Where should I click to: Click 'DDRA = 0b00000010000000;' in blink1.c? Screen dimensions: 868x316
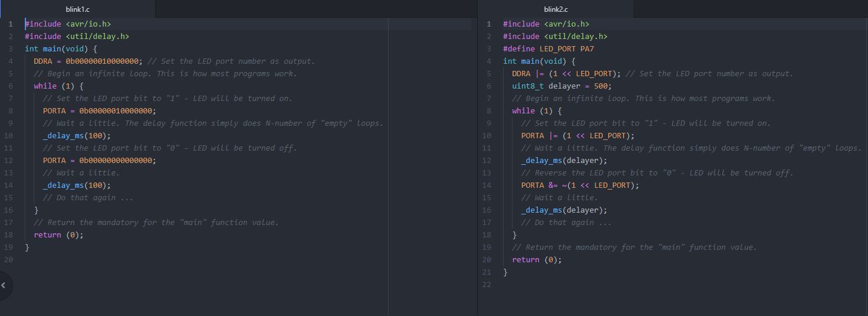(88, 61)
